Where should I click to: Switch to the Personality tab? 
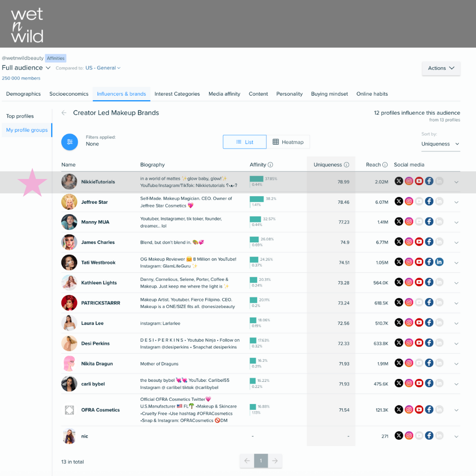(x=289, y=94)
